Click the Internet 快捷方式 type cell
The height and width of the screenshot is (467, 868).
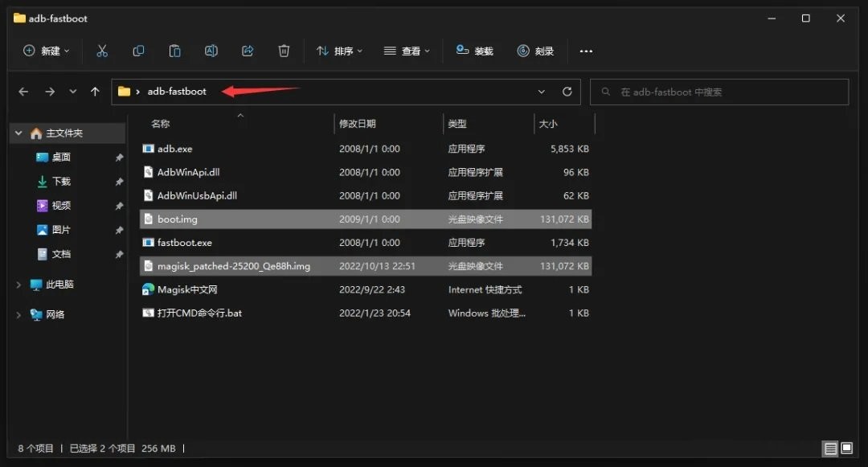coord(485,289)
